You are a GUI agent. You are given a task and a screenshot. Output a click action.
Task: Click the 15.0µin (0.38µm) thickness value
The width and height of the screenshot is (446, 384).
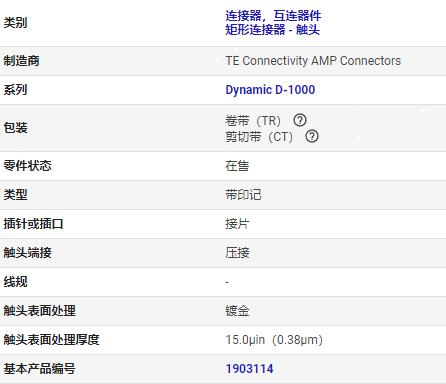274,340
